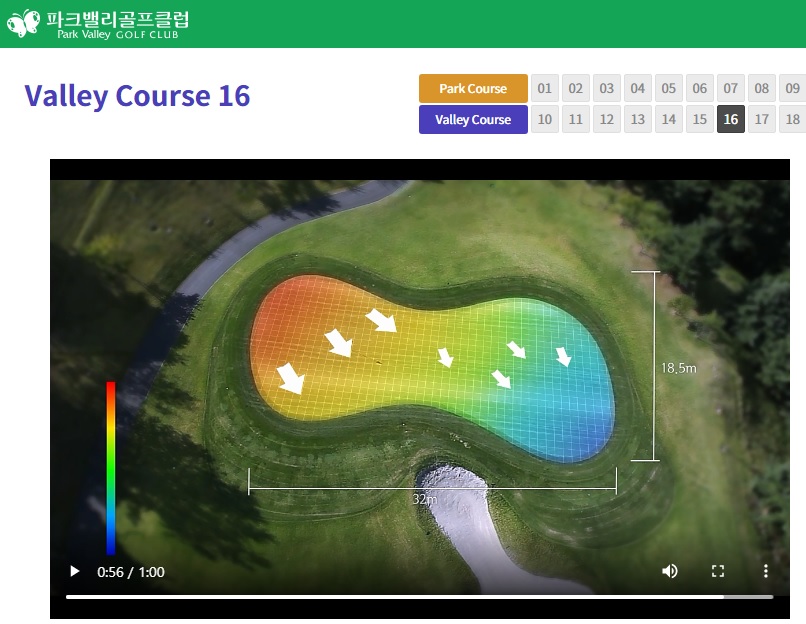Click the Park Valley Golf Club butterfly logo
The image size is (806, 624).
pyautogui.click(x=23, y=24)
